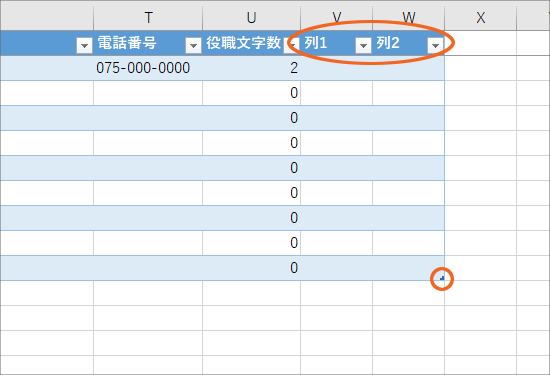
Task: Click the table resize handle corner
Action: [x=442, y=278]
